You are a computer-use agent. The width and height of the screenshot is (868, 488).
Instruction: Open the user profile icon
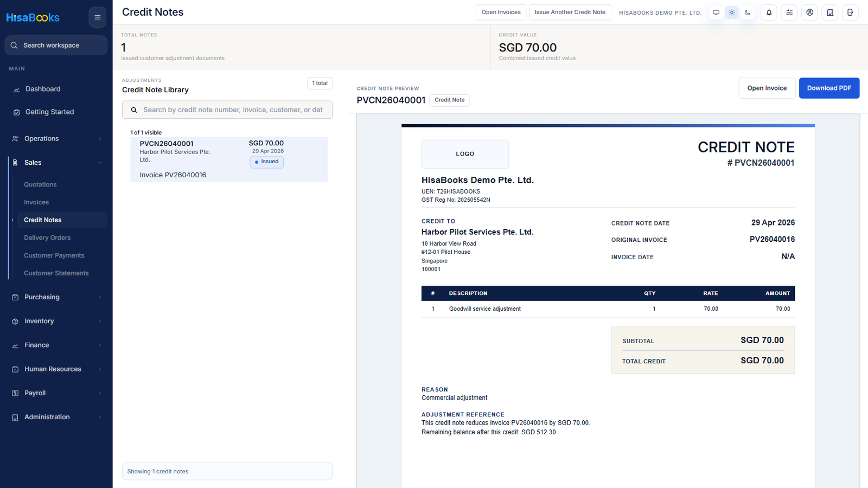(809, 12)
